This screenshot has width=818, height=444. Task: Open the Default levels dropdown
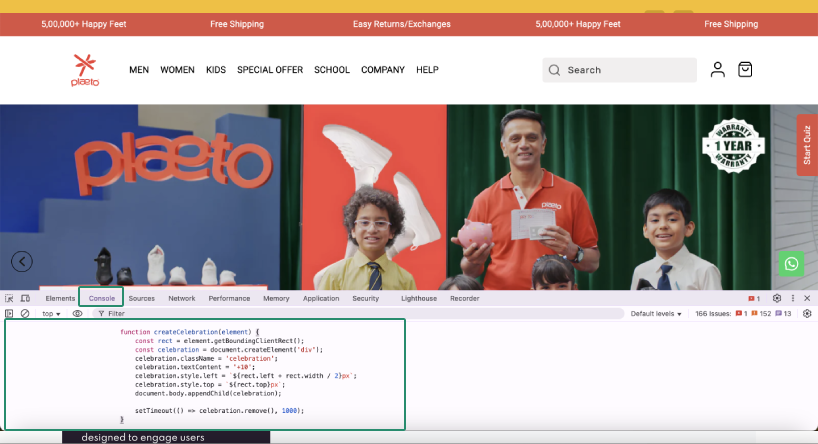click(656, 314)
